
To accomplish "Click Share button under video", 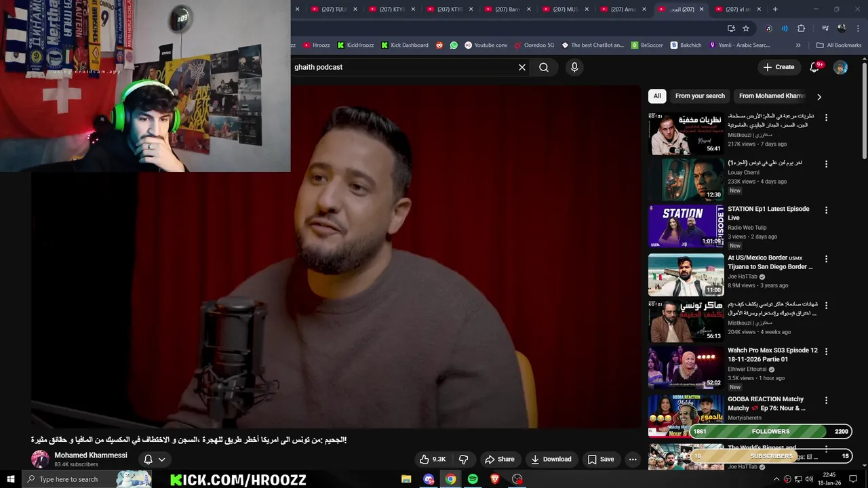I will pos(499,459).
